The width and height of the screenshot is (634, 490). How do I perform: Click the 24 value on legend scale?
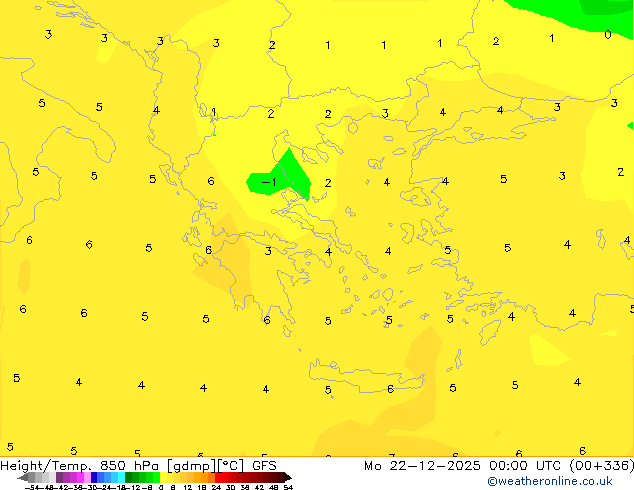click(x=216, y=487)
